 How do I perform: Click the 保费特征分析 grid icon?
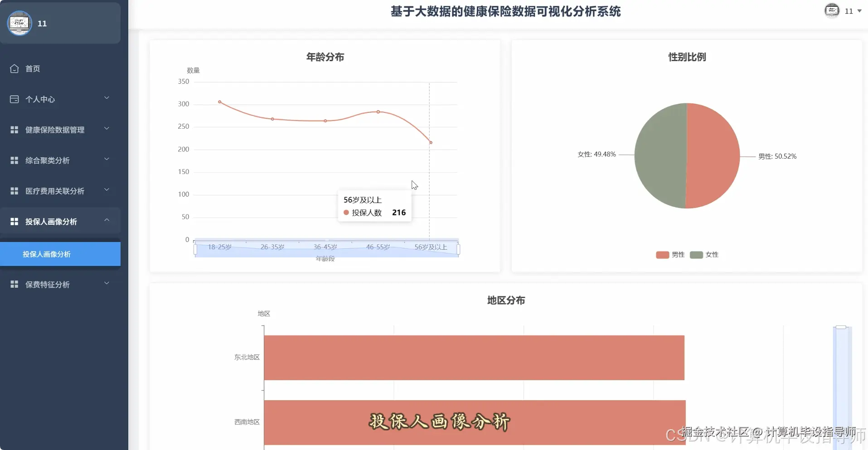14,284
